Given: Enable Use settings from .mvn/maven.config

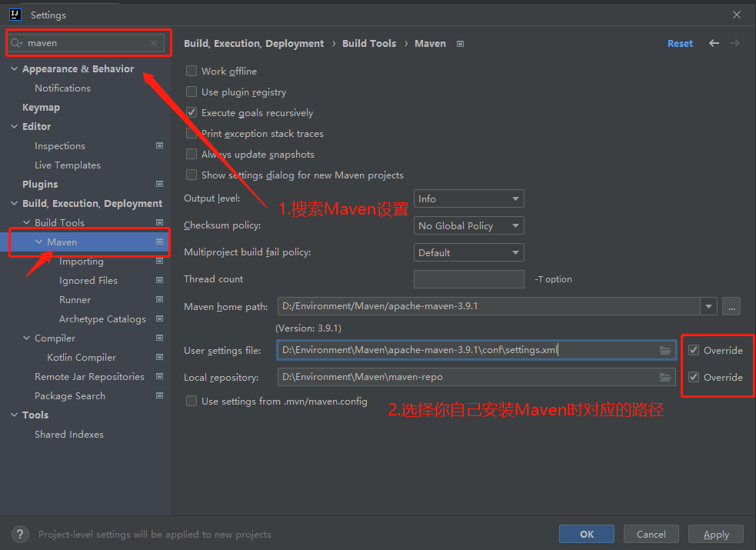Looking at the screenshot, I should (x=191, y=401).
